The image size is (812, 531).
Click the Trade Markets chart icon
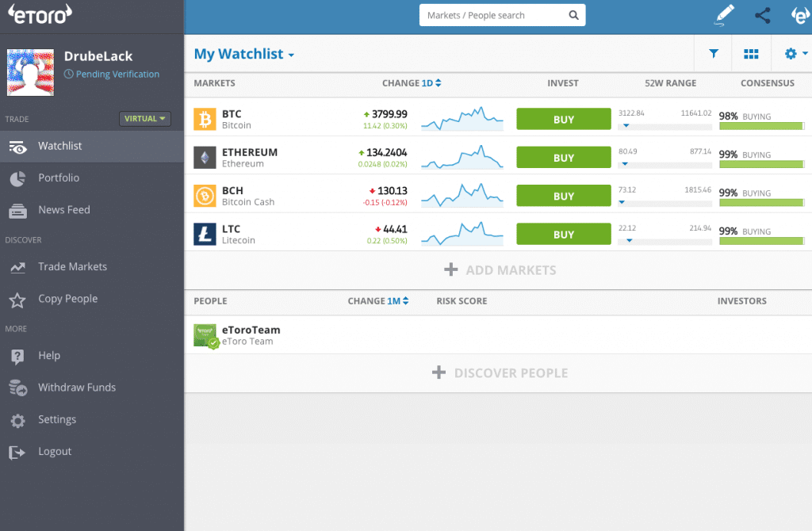pyautogui.click(x=17, y=268)
